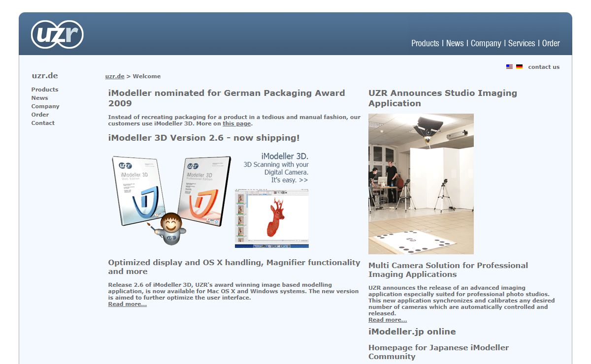Click the smiling painter mascot figure
The image size is (591, 364).
[x=170, y=228]
